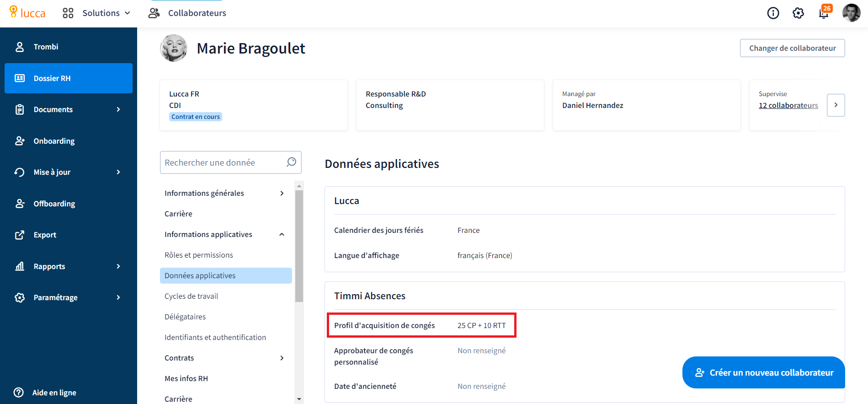
Task: Open the user profile avatar
Action: [x=851, y=13]
